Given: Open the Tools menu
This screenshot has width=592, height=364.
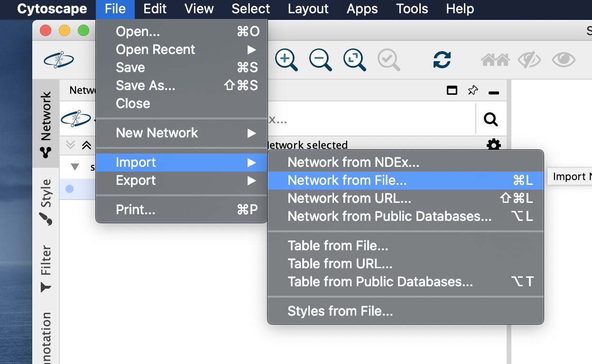Looking at the screenshot, I should click(x=412, y=9).
